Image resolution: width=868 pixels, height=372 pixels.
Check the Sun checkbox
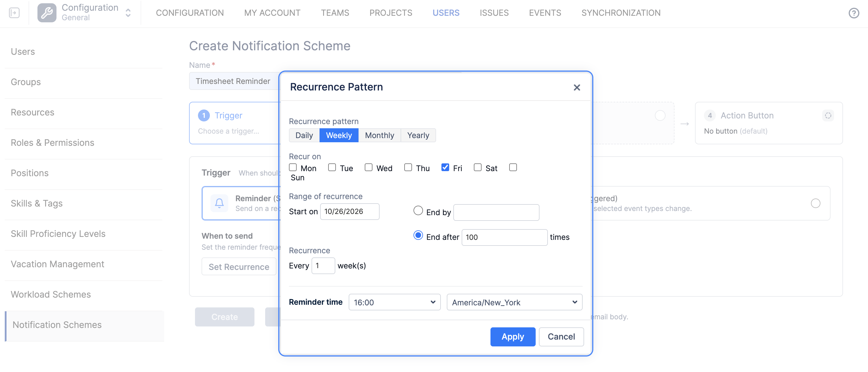coord(513,167)
